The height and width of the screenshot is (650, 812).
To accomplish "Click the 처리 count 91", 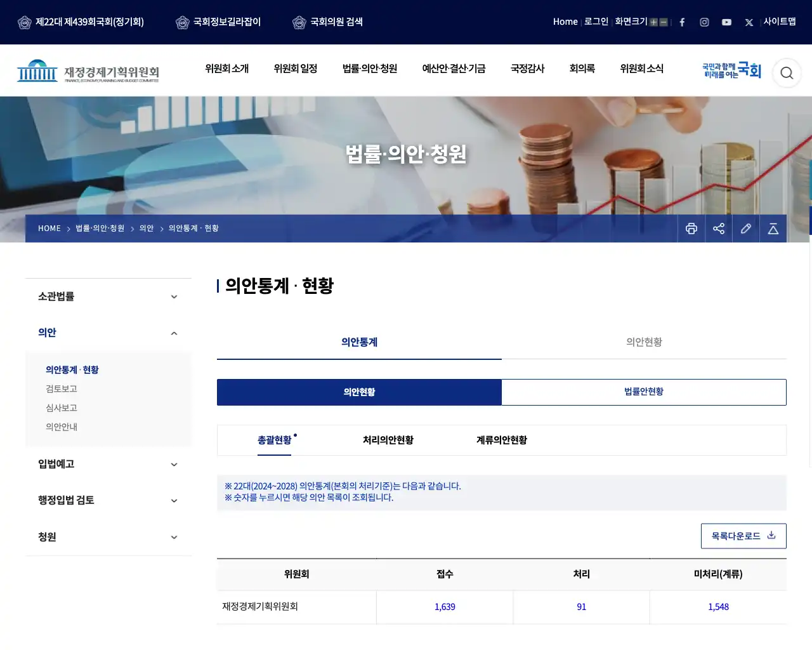I will (x=582, y=607).
